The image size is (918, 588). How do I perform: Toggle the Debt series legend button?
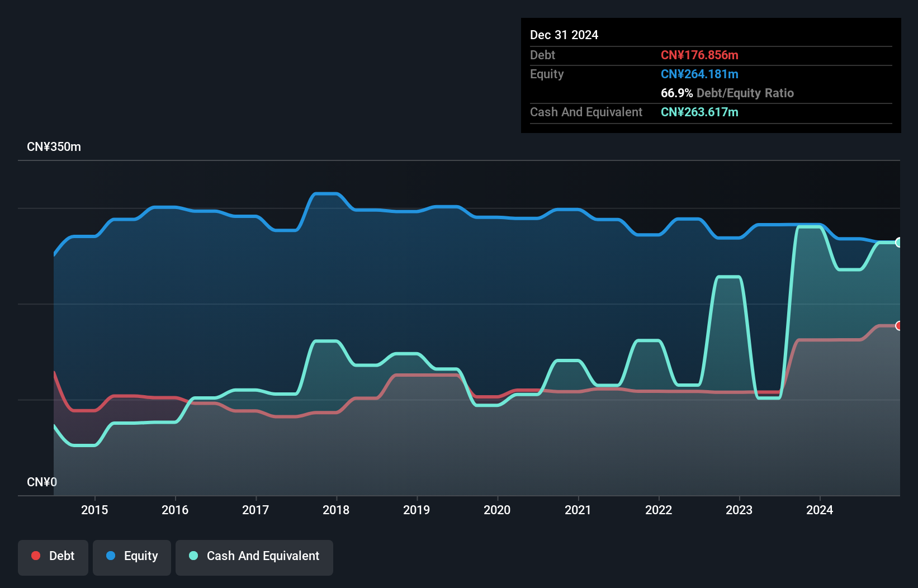point(53,557)
